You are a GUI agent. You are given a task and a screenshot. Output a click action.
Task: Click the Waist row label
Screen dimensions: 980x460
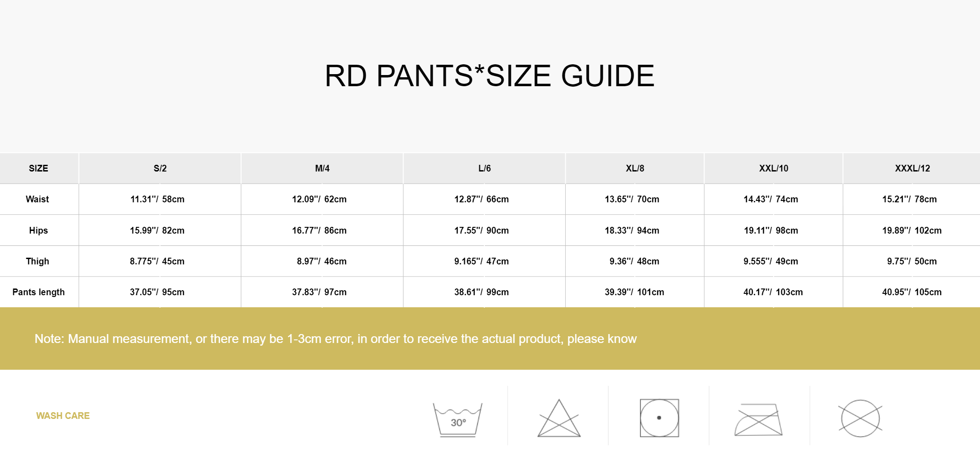pyautogui.click(x=38, y=199)
